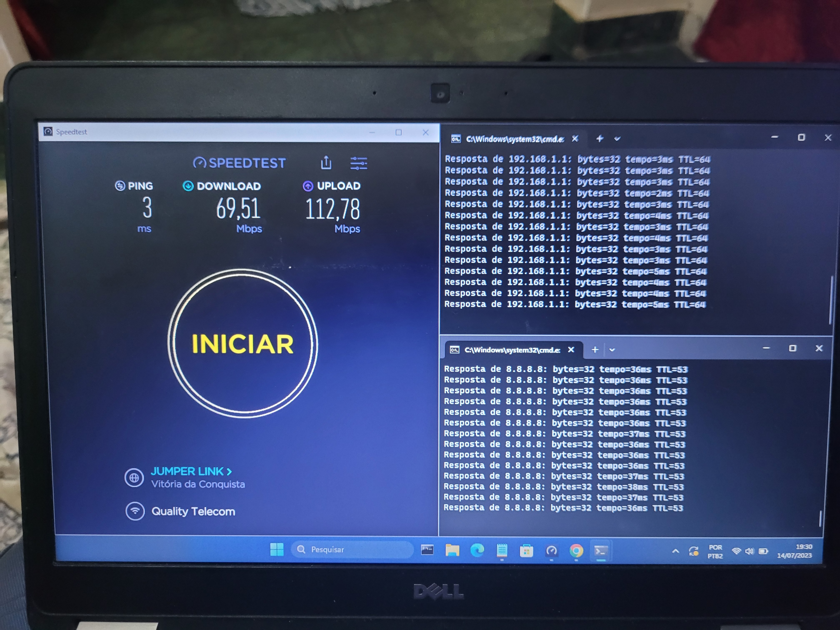Image resolution: width=840 pixels, height=630 pixels.
Task: Open File Explorer from the taskbar
Action: click(452, 550)
